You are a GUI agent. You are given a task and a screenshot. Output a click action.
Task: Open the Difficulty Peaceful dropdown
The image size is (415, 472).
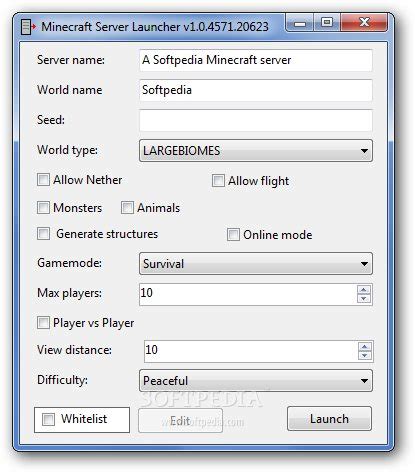pos(256,381)
